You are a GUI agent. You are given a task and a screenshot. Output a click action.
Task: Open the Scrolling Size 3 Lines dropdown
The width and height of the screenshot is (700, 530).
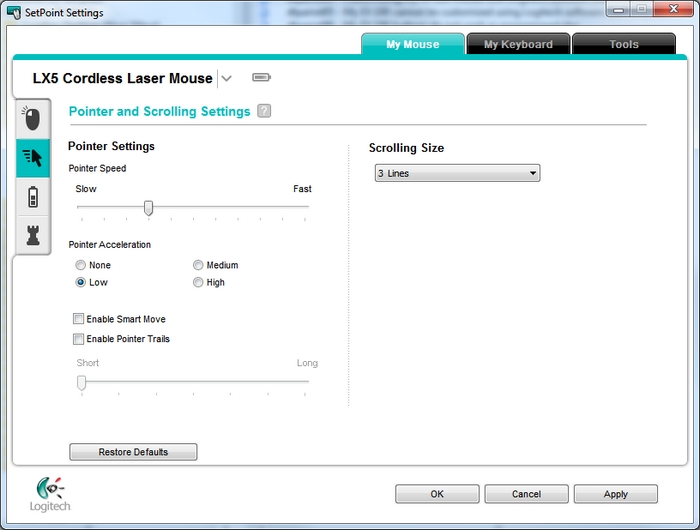click(458, 173)
